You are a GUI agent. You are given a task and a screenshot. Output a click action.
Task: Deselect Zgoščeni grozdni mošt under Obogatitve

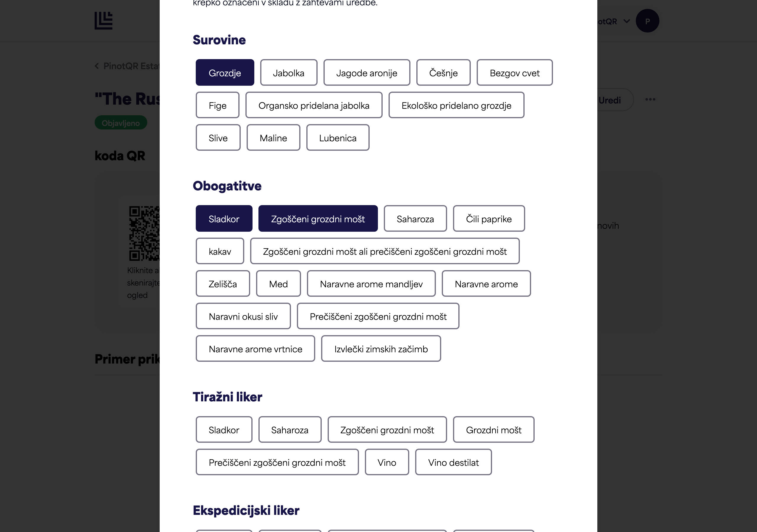(318, 218)
